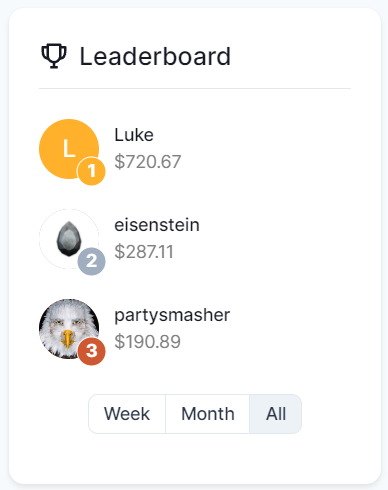This screenshot has height=490, width=388.
Task: Click the gold rank 1 badge
Action: 91,171
